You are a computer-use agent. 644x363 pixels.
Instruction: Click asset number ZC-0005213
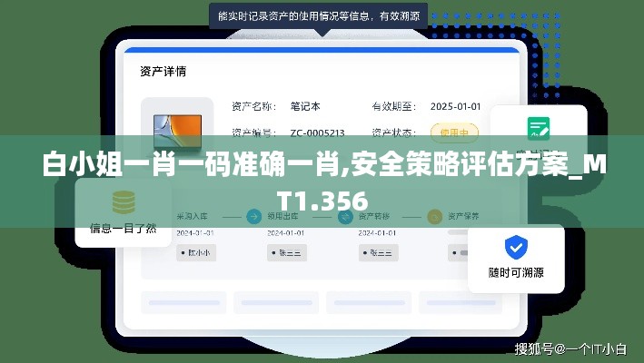coord(317,132)
